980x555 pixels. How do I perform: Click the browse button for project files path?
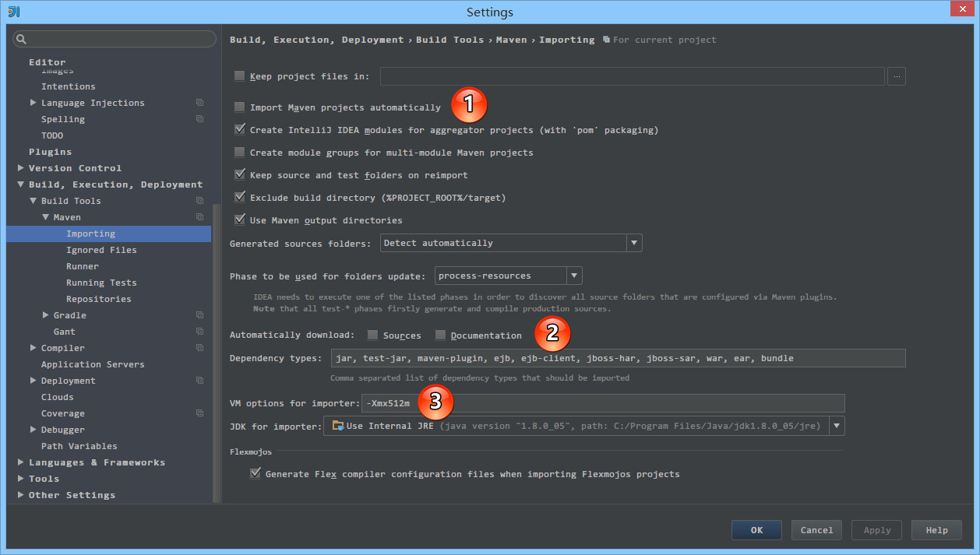pyautogui.click(x=896, y=76)
